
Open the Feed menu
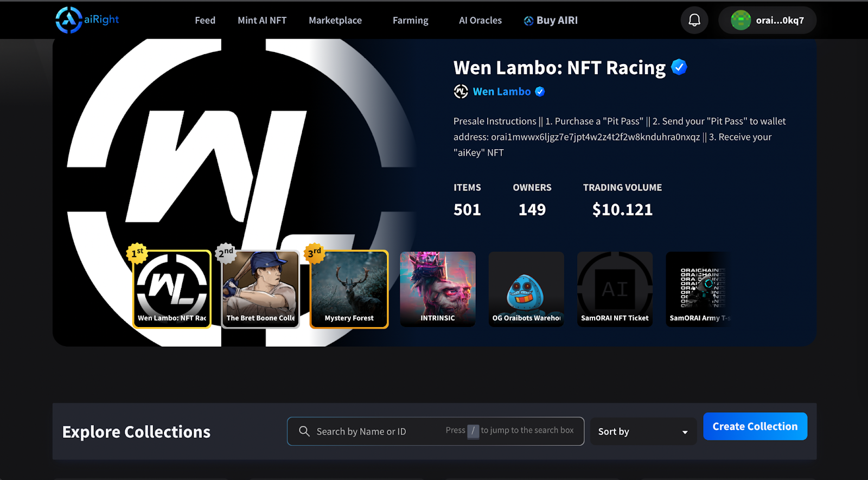[x=205, y=20]
